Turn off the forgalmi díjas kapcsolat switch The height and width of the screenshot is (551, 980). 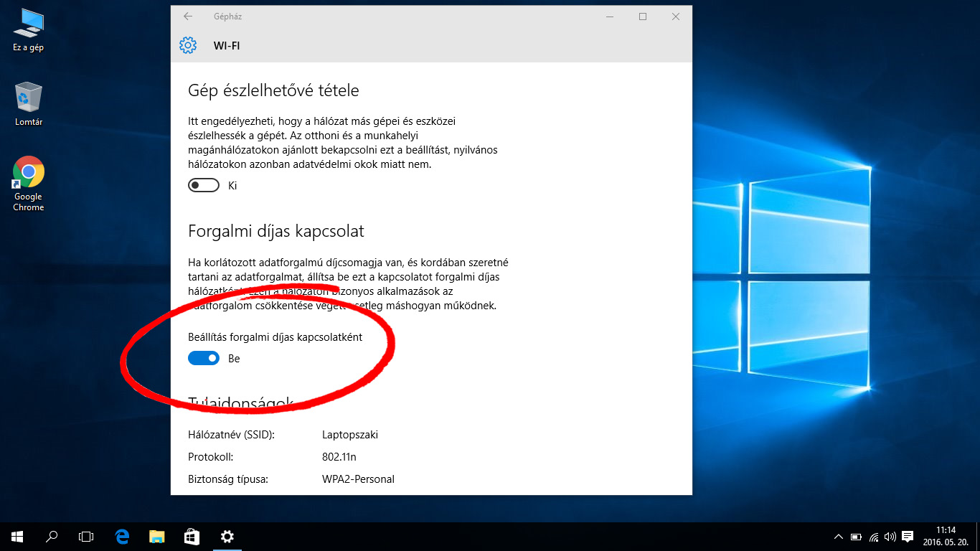[x=204, y=358]
